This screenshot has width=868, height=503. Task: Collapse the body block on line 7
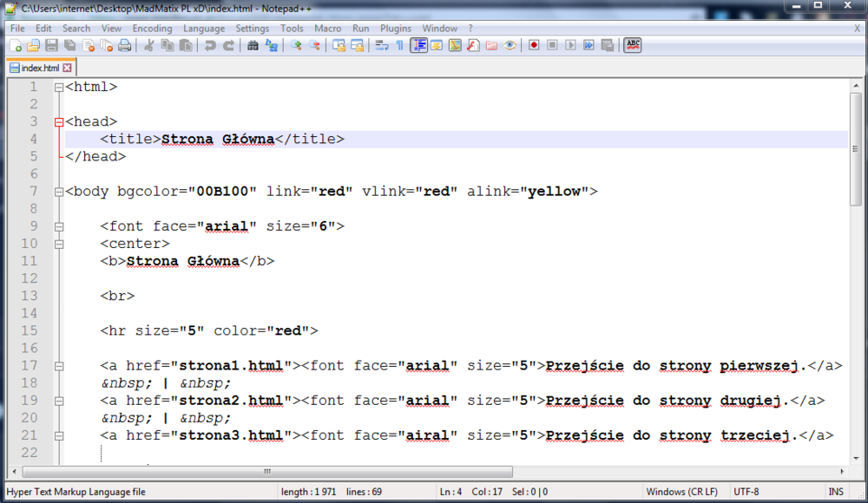(x=59, y=192)
